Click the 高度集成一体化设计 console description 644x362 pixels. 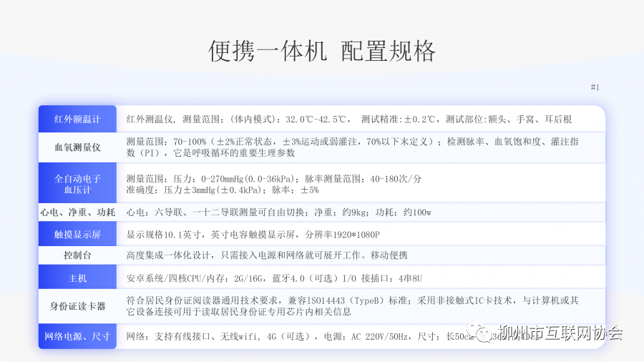[x=267, y=255]
